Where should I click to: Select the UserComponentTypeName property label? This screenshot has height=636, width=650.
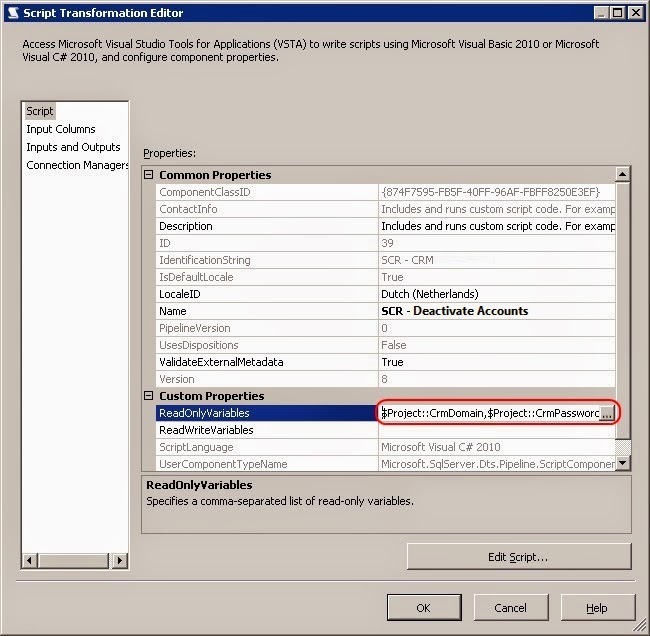[223, 464]
